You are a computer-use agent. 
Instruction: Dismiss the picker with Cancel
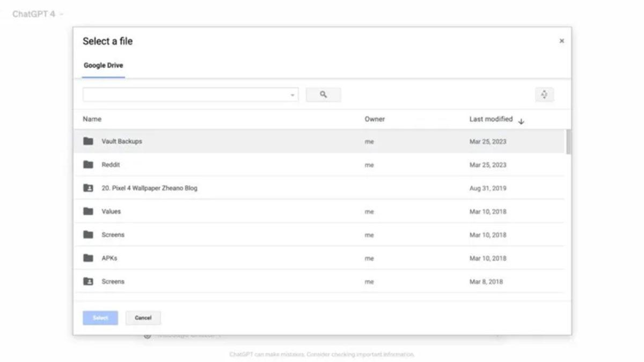click(143, 317)
